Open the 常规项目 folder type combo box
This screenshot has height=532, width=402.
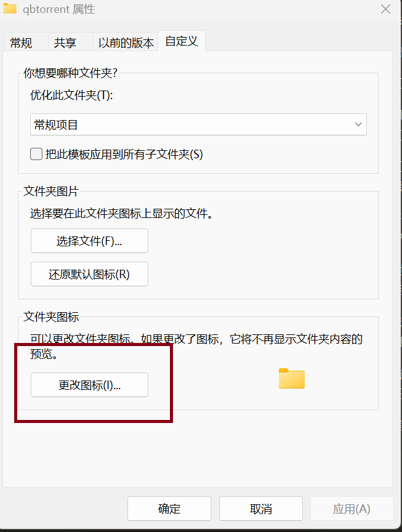[x=198, y=124]
